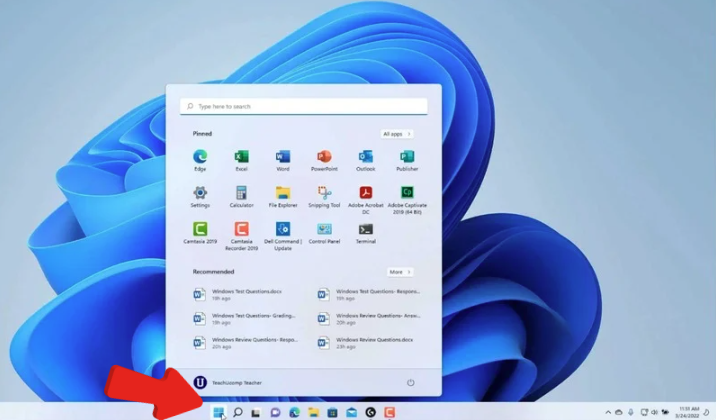Expand recommended items with More button

399,272
